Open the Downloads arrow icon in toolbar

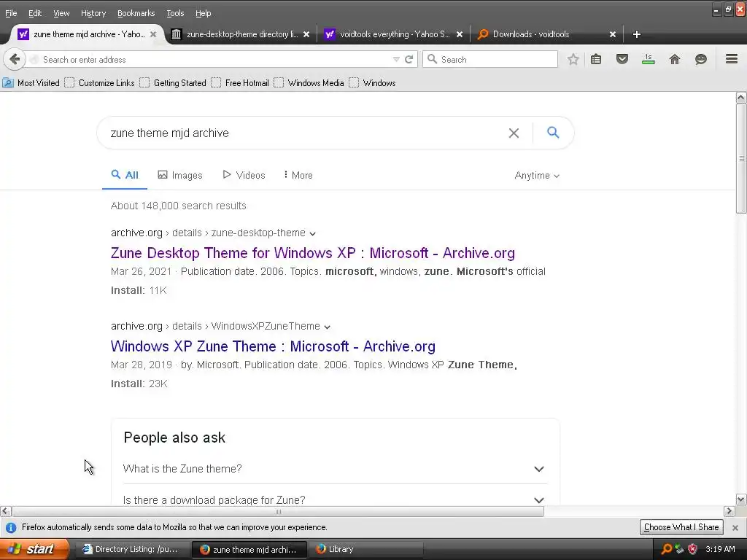pos(649,60)
